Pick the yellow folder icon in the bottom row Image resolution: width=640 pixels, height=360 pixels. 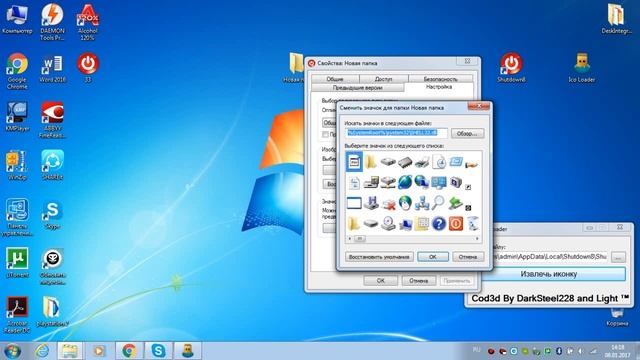[354, 224]
